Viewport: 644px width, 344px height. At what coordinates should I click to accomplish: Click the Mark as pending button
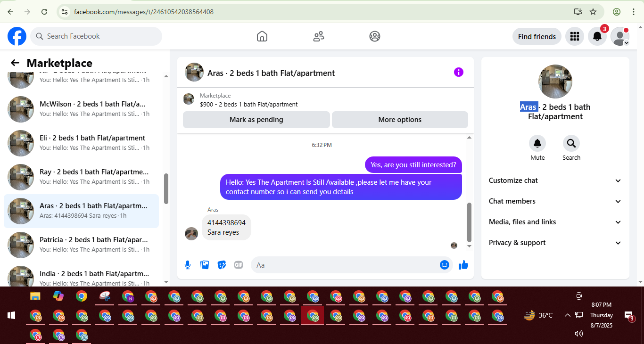pos(256,120)
